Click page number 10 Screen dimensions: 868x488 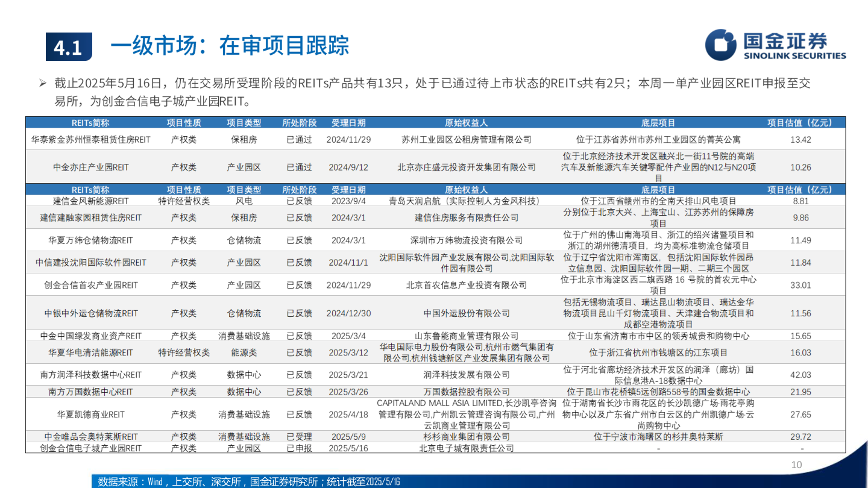(796, 465)
